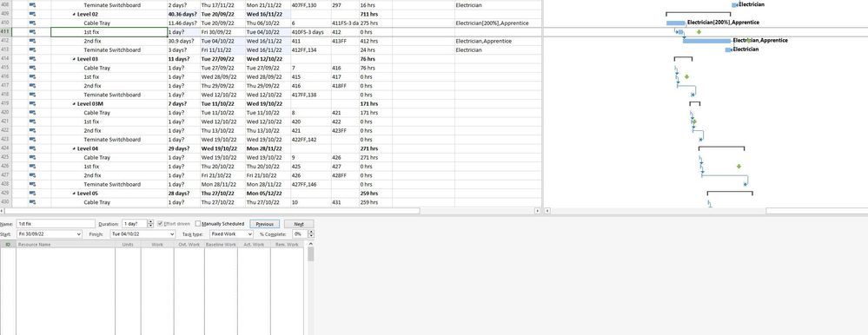Image resolution: width=868 pixels, height=335 pixels.
Task: Click task name cell in row 418
Action: coord(109,95)
